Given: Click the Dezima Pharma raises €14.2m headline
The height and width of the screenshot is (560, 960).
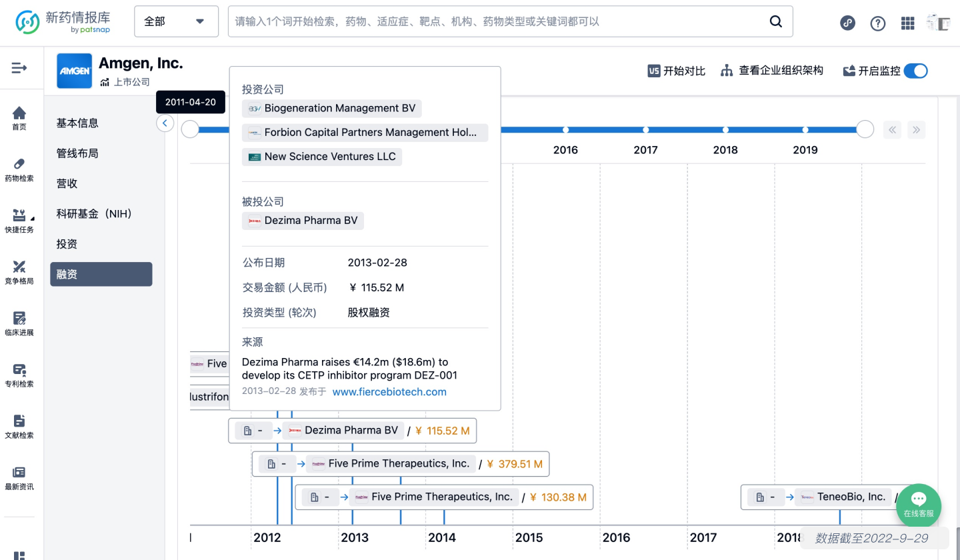Looking at the screenshot, I should [x=349, y=369].
